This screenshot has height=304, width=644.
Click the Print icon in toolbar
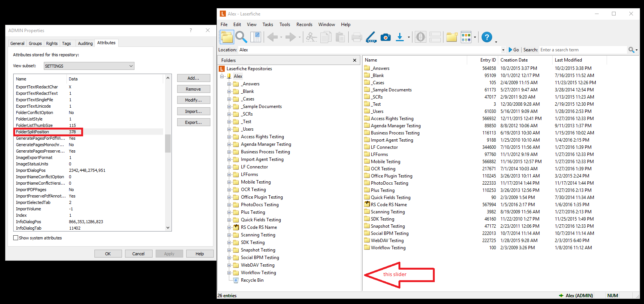(x=357, y=37)
